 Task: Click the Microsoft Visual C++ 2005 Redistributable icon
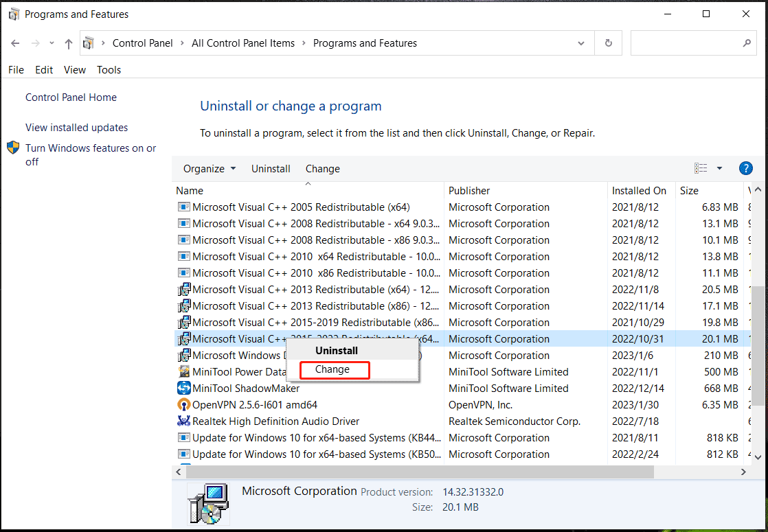(183, 207)
